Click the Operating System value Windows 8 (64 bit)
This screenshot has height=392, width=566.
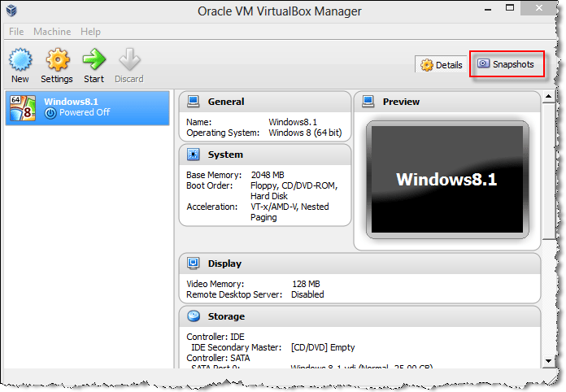305,133
